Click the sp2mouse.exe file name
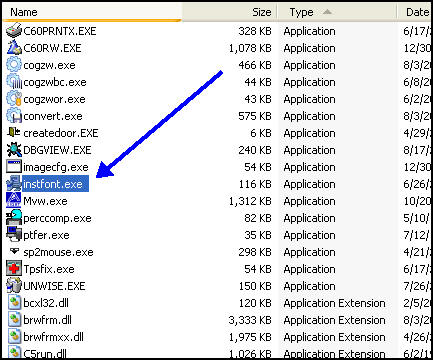 point(58,252)
